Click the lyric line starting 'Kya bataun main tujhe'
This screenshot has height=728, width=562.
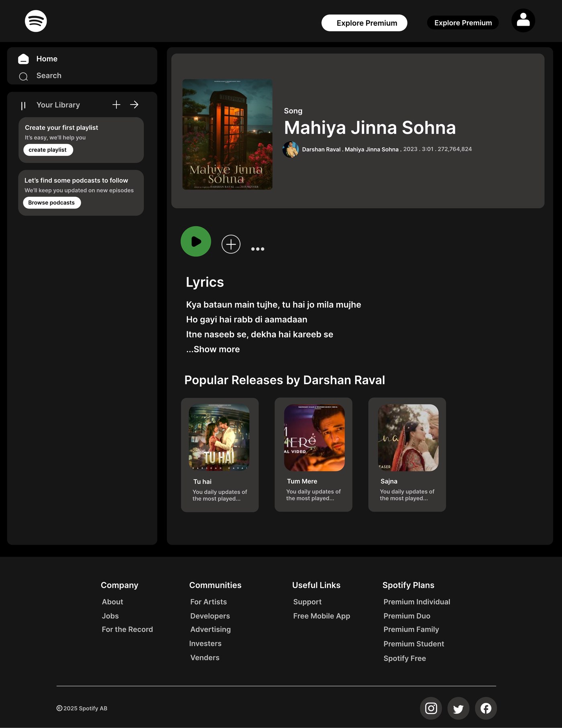273,305
